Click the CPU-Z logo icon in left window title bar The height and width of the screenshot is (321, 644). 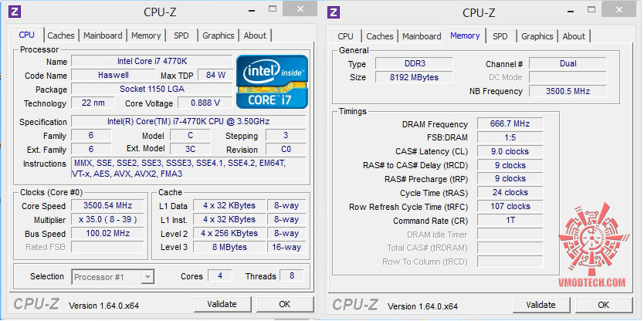coord(15,12)
